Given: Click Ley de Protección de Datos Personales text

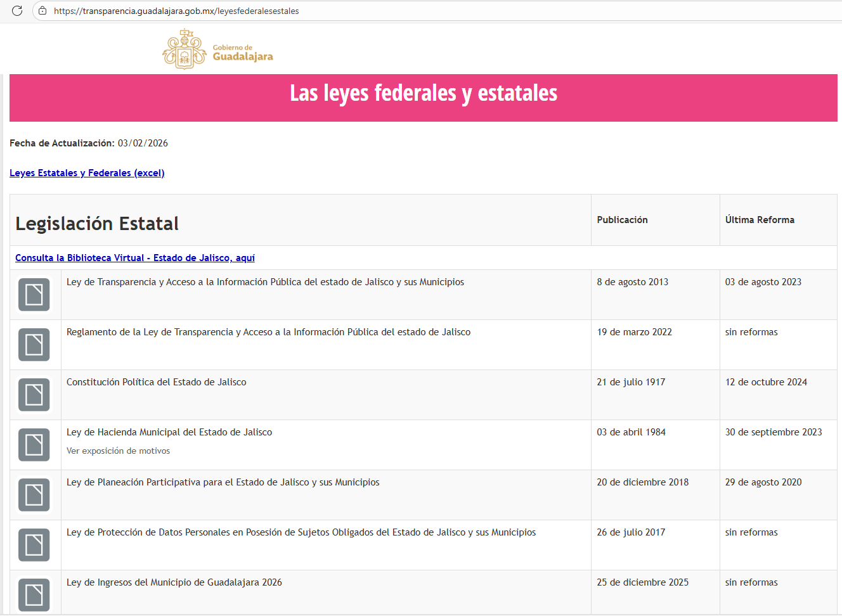Looking at the screenshot, I should click(301, 532).
